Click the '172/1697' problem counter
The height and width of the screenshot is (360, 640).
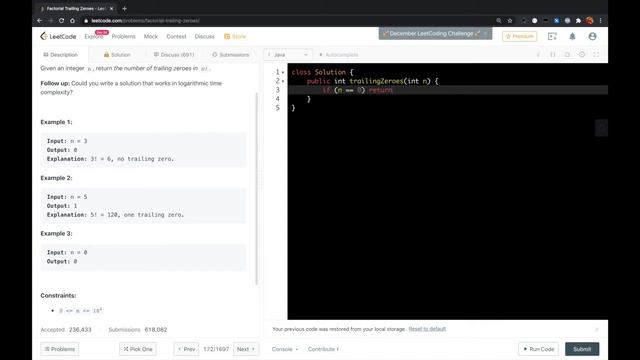pos(216,349)
